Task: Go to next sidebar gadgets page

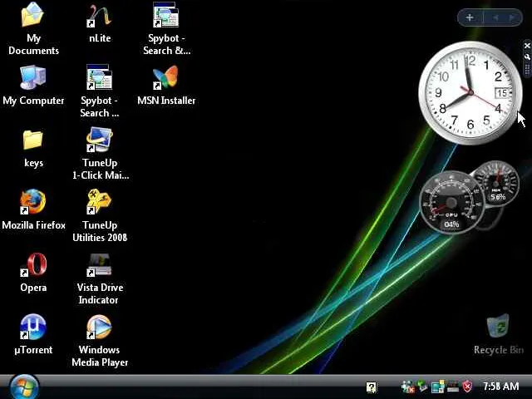Action: point(511,17)
